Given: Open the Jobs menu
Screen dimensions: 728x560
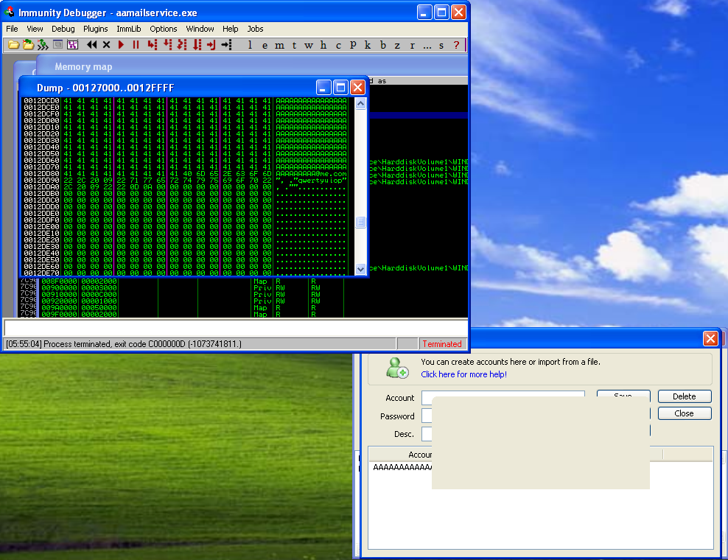Looking at the screenshot, I should 256,29.
